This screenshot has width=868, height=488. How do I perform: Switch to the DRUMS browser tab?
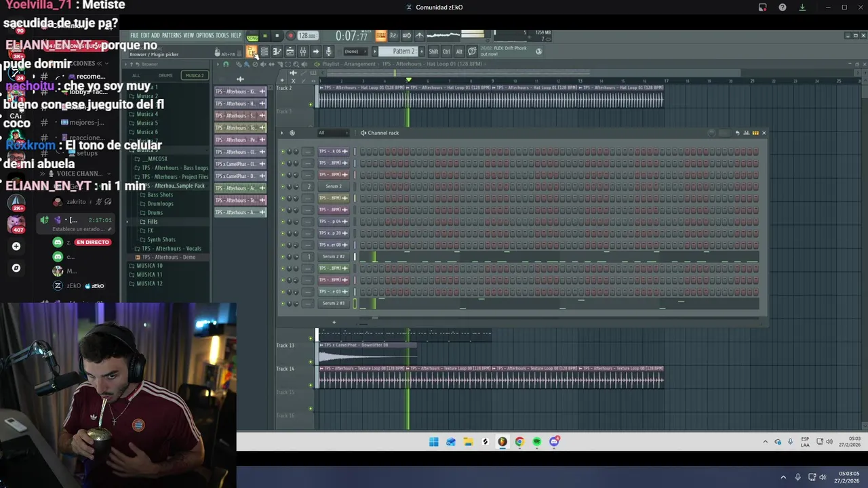[165, 75]
